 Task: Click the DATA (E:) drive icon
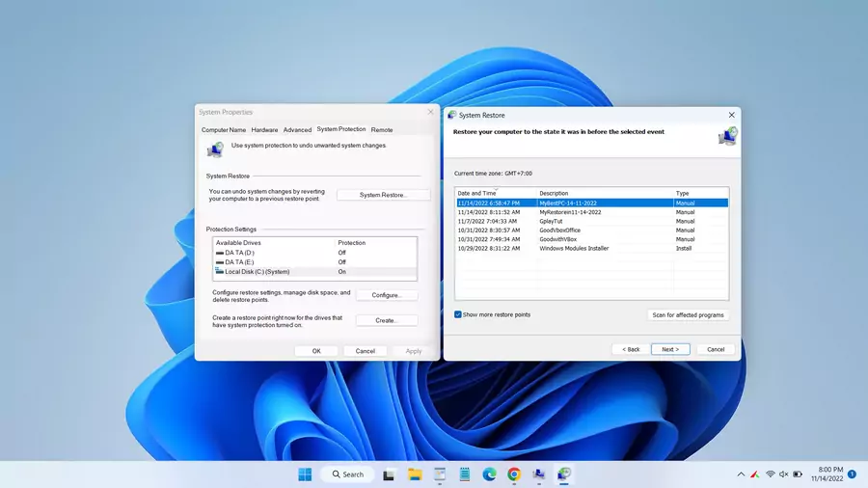220,262
